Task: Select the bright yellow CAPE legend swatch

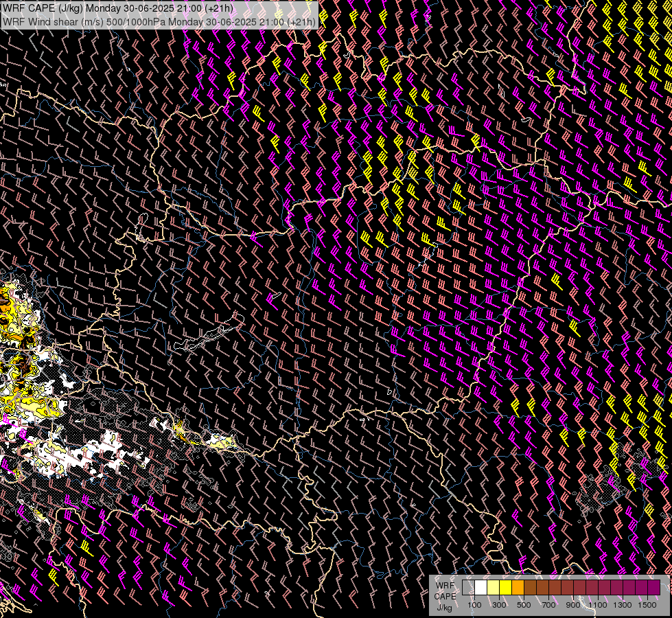Action: click(x=506, y=587)
